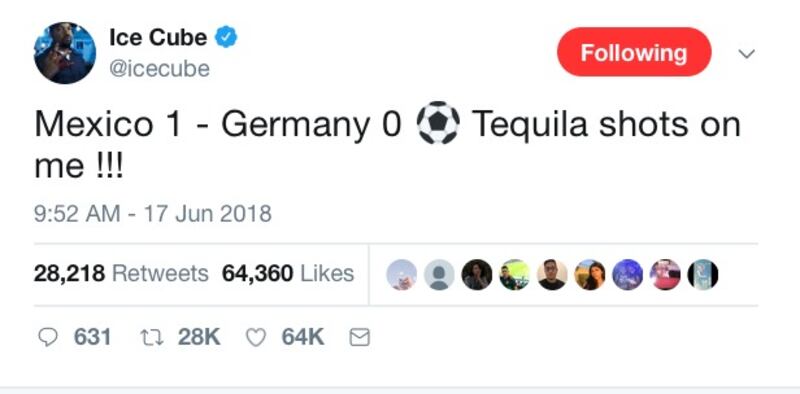
Task: View the 28,218 Retweets list
Action: pyautogui.click(x=121, y=274)
